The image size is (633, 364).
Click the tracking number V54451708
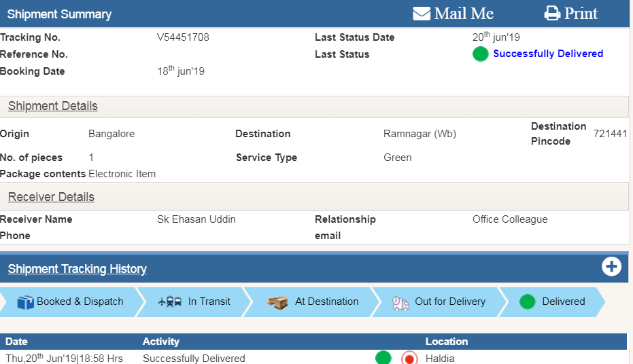(183, 37)
